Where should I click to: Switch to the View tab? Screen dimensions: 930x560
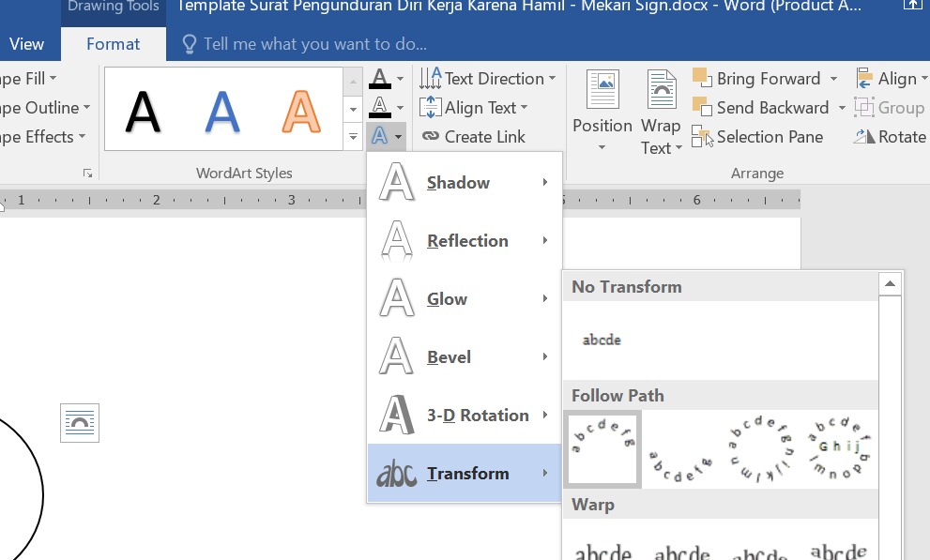pos(26,43)
